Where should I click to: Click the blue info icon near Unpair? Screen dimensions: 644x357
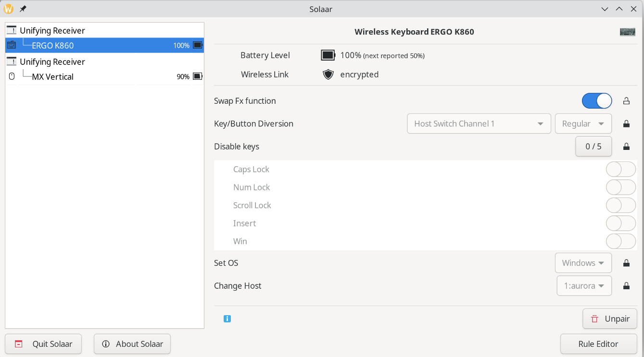click(x=227, y=319)
